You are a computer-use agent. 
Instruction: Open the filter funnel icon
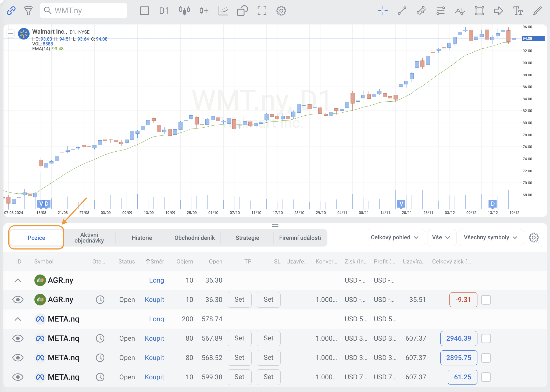coord(28,11)
